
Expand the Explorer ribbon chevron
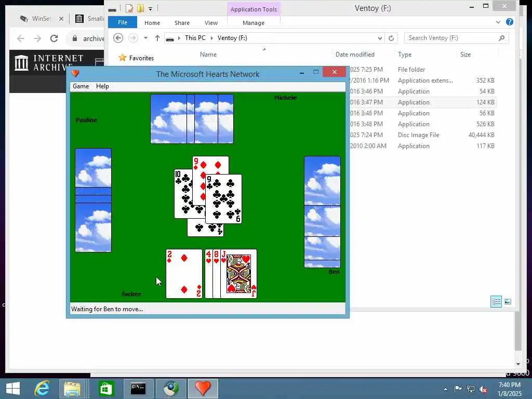pyautogui.click(x=498, y=22)
